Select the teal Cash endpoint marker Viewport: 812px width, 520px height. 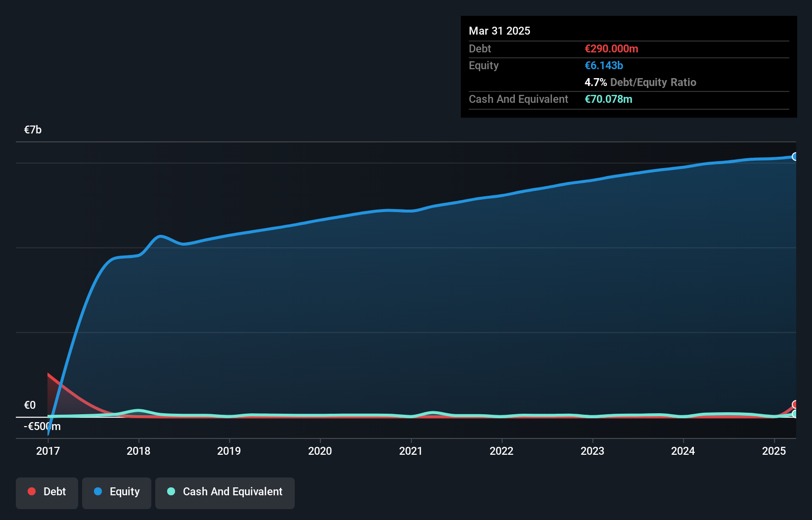click(795, 414)
